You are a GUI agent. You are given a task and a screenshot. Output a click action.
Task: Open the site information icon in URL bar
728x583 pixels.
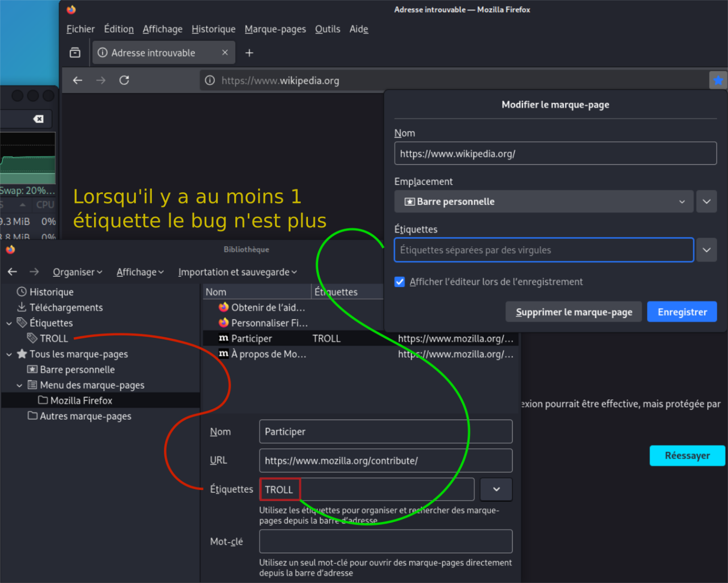click(x=210, y=80)
